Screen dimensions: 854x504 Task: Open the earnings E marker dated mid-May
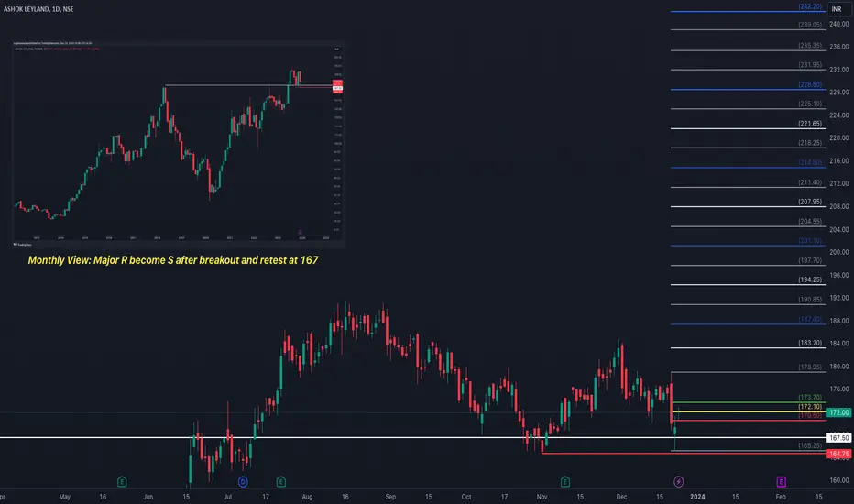[122, 482]
